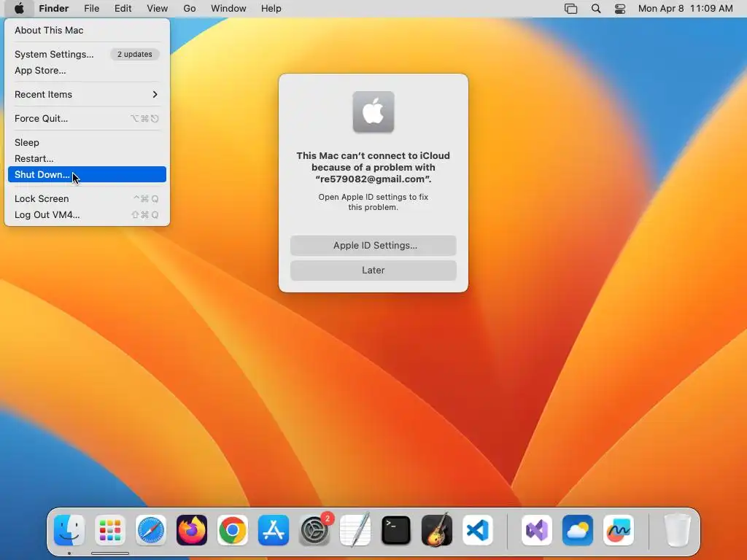Launch GarageBand from the Dock

click(x=437, y=530)
